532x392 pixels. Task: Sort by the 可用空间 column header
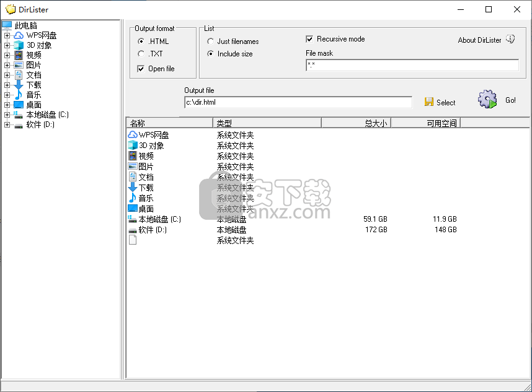click(x=426, y=123)
